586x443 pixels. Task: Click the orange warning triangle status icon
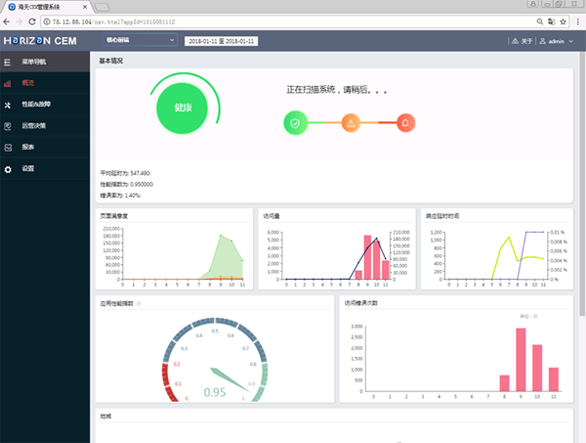(351, 123)
